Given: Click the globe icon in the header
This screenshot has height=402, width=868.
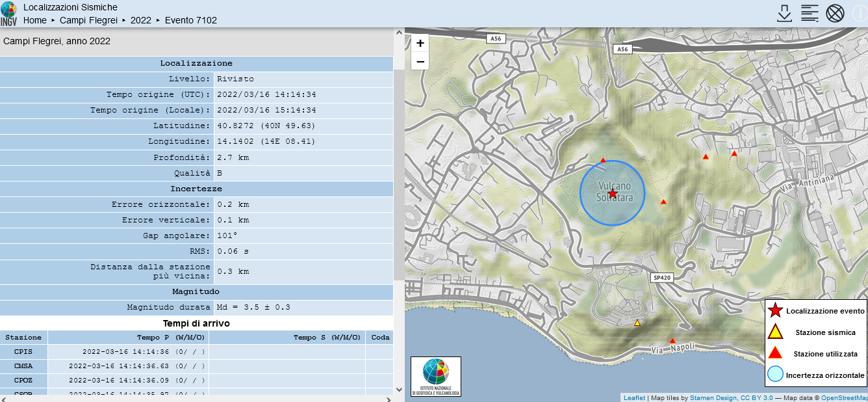Looking at the screenshot, I should (x=834, y=13).
